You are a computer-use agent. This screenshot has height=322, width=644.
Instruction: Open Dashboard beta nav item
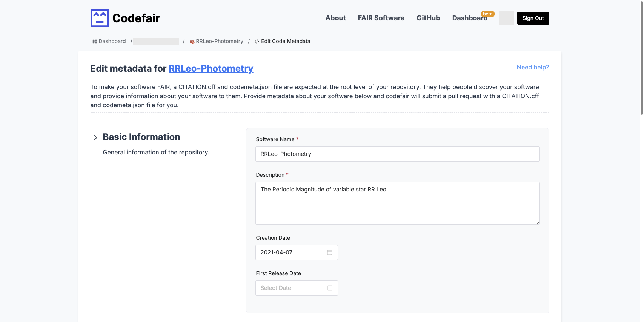tap(470, 18)
